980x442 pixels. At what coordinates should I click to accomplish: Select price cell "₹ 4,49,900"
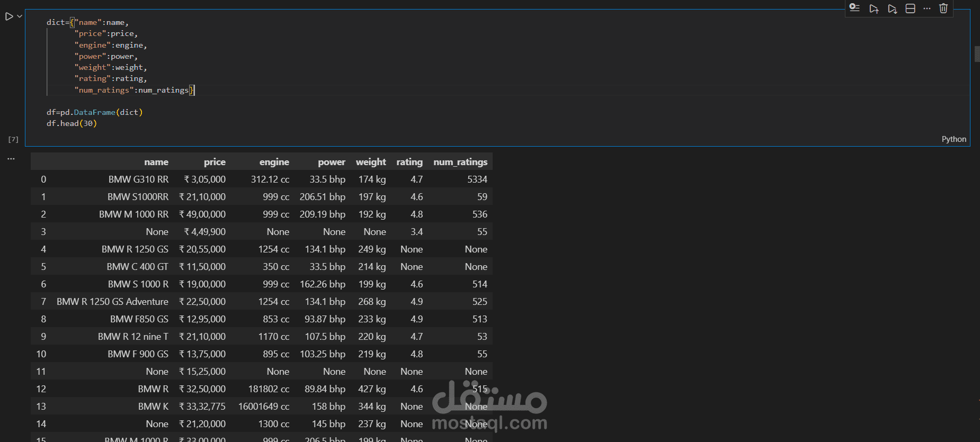[x=204, y=232]
